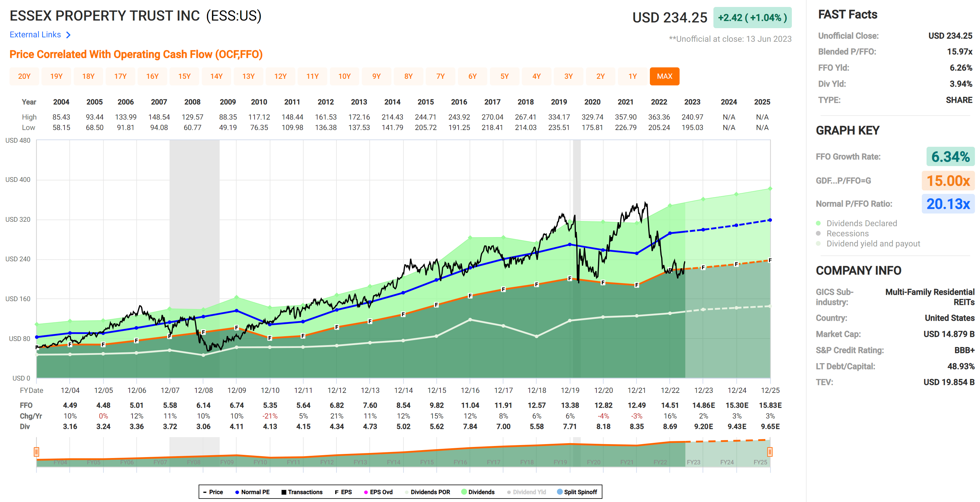Screen dimensions: 980x502
Task: Switch to the 1Y time range
Action: point(632,76)
